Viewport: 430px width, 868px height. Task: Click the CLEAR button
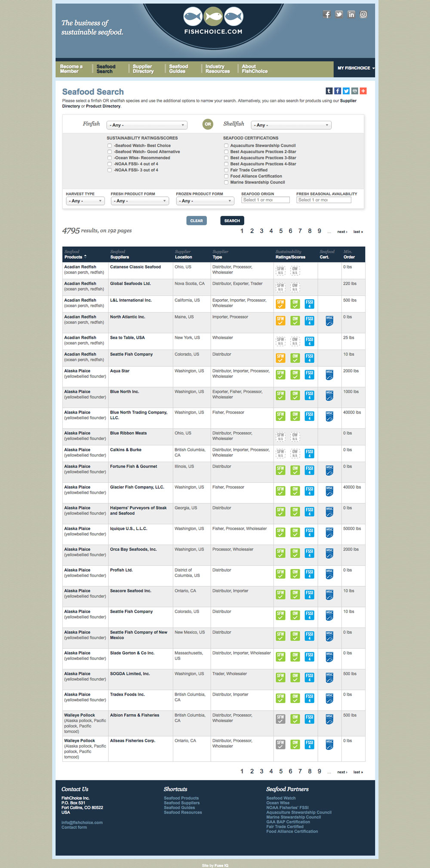pyautogui.click(x=197, y=221)
